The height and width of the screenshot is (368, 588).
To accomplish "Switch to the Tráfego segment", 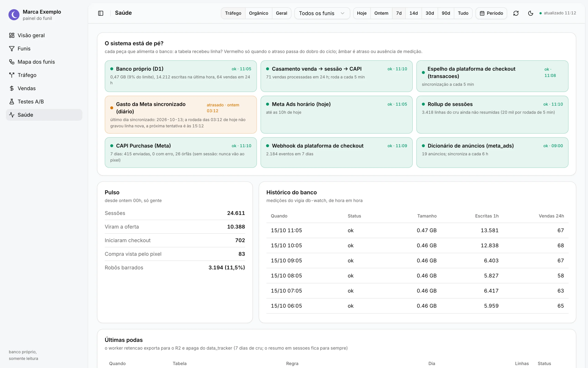I will (233, 13).
